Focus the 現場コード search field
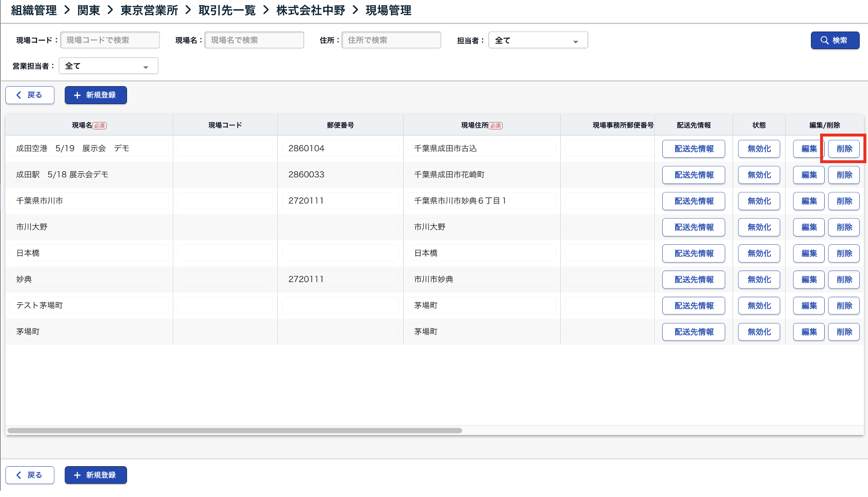This screenshot has width=868, height=497. (x=110, y=40)
